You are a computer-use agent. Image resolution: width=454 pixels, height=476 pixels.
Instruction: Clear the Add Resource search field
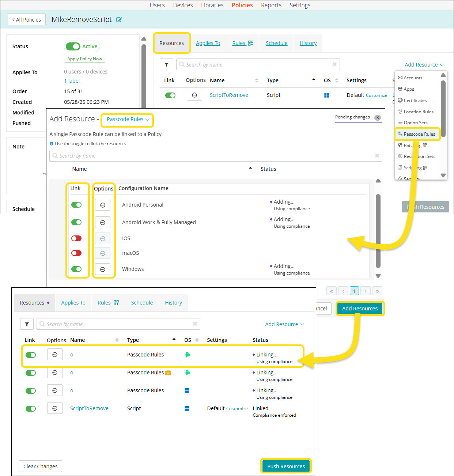click(377, 156)
